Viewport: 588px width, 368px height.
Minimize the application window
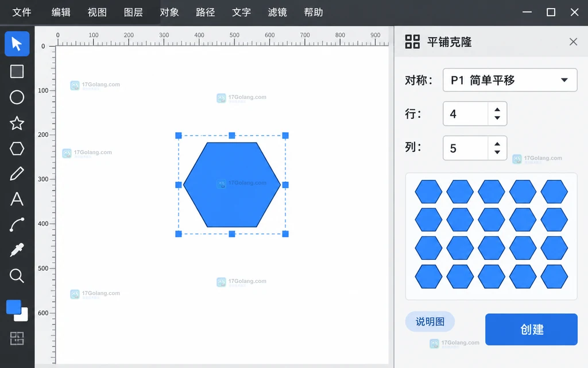(527, 12)
